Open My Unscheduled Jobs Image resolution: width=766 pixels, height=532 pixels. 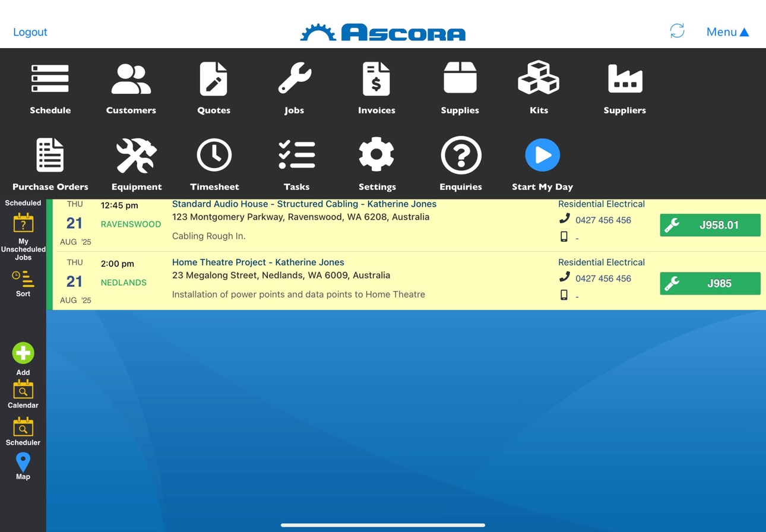tap(23, 236)
